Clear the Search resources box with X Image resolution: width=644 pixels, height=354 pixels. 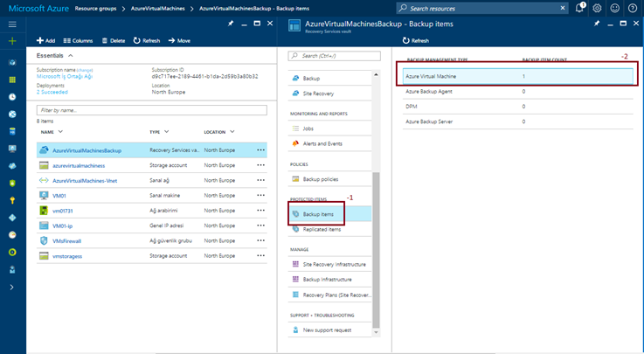(x=563, y=8)
